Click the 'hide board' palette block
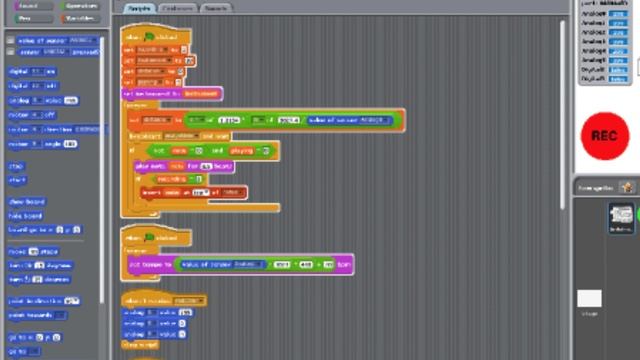The image size is (640, 360). (x=25, y=216)
